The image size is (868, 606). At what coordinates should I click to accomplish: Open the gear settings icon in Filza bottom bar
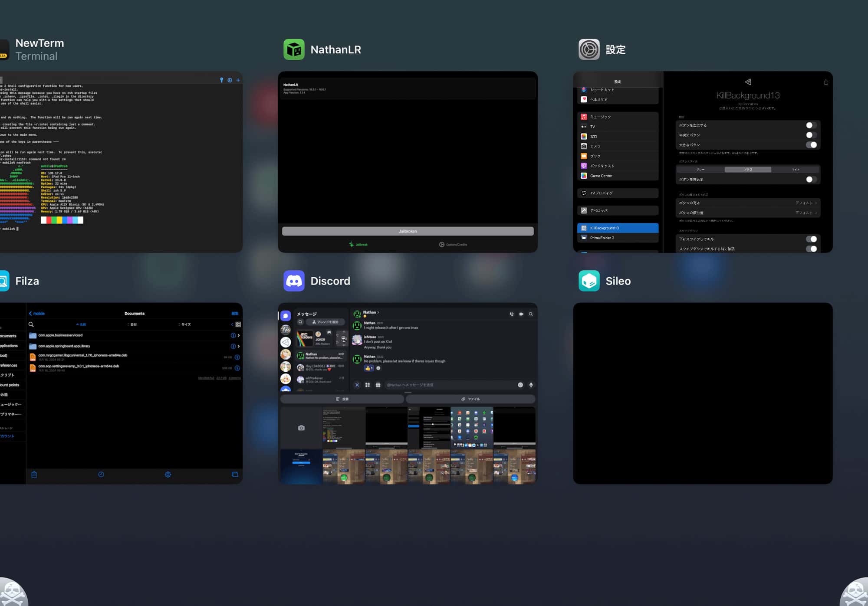point(168,475)
